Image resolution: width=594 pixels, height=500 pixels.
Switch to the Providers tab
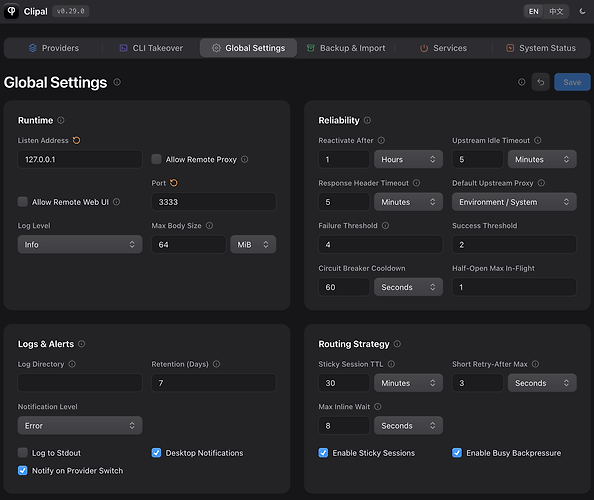click(x=54, y=48)
